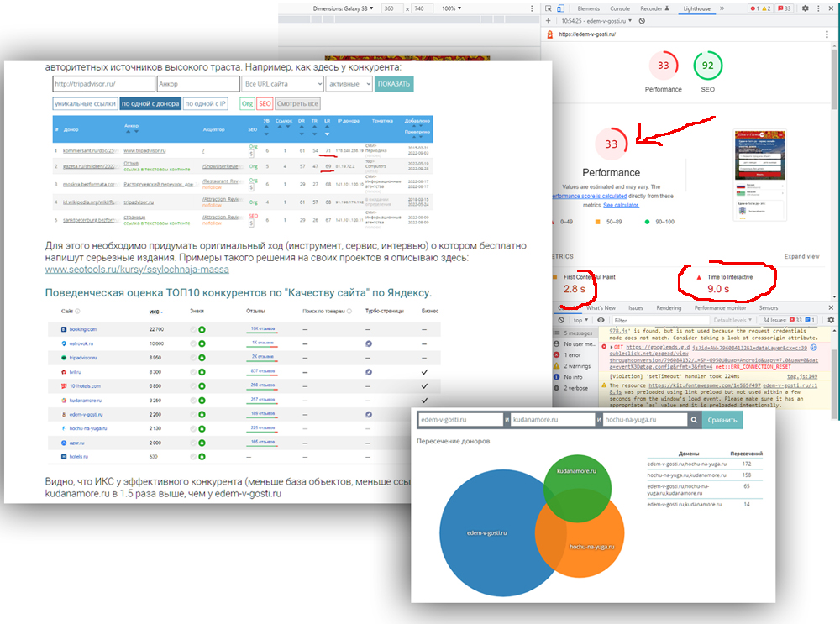Clear all Lighthouse reports via the circle-slash icon
840x624 pixels.
tap(642, 21)
